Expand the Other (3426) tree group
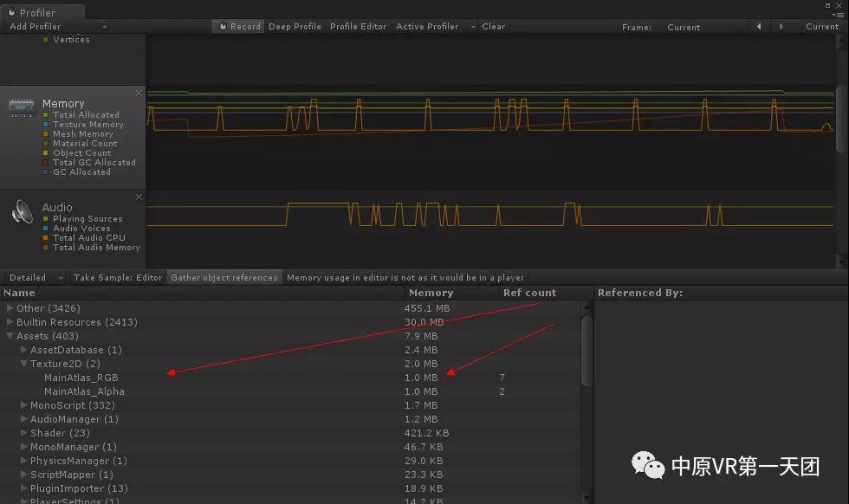This screenshot has width=849, height=504. 10,308
